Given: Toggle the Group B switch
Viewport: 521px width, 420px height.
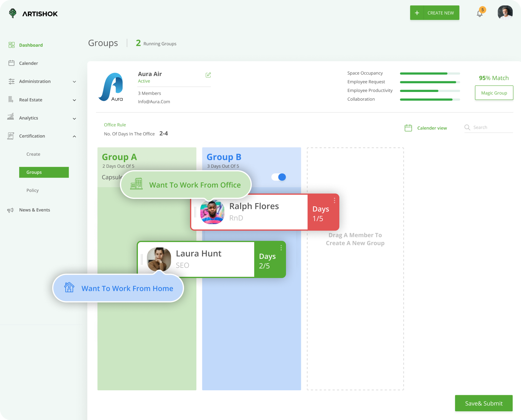Looking at the screenshot, I should (279, 177).
